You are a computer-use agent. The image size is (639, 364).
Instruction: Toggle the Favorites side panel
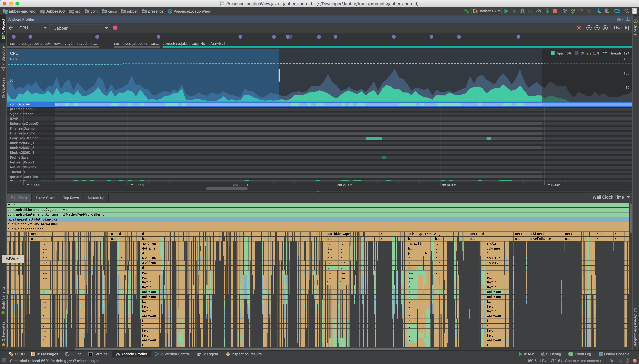3,334
